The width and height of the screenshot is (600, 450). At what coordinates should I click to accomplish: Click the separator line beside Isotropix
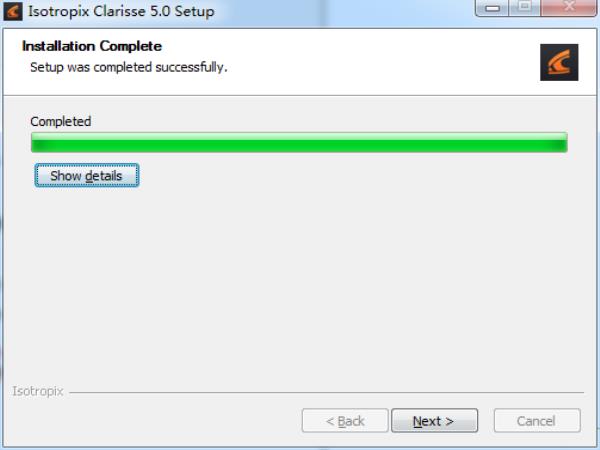coord(326,392)
